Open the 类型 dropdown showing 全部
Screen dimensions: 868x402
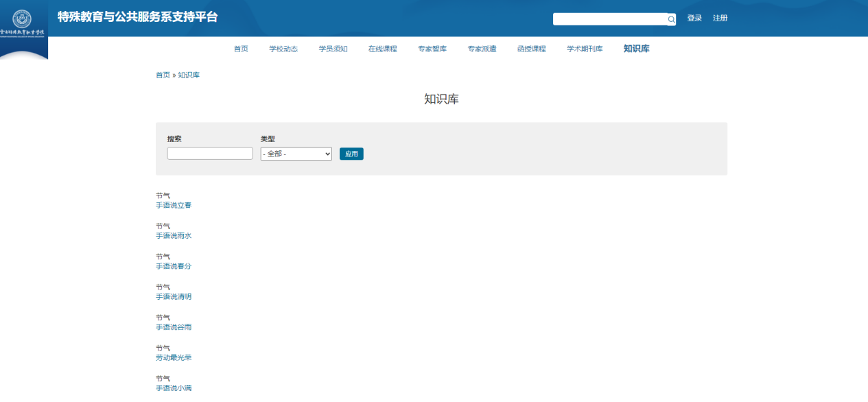click(x=296, y=154)
